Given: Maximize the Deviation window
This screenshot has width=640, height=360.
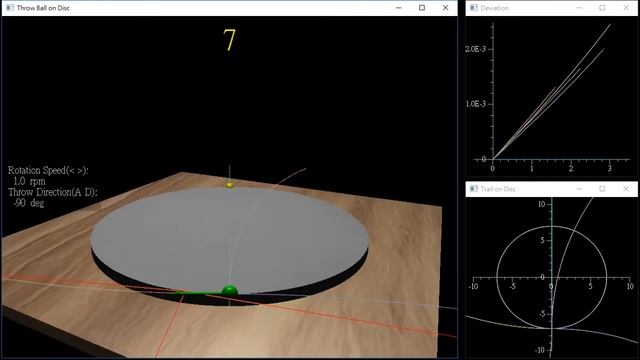Looking at the screenshot, I should pos(602,8).
